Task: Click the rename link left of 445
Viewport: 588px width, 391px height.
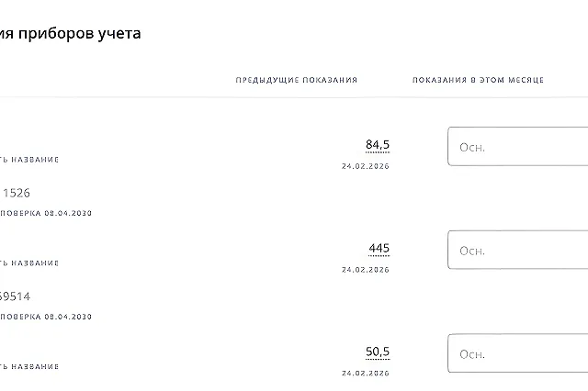Action: (29, 263)
